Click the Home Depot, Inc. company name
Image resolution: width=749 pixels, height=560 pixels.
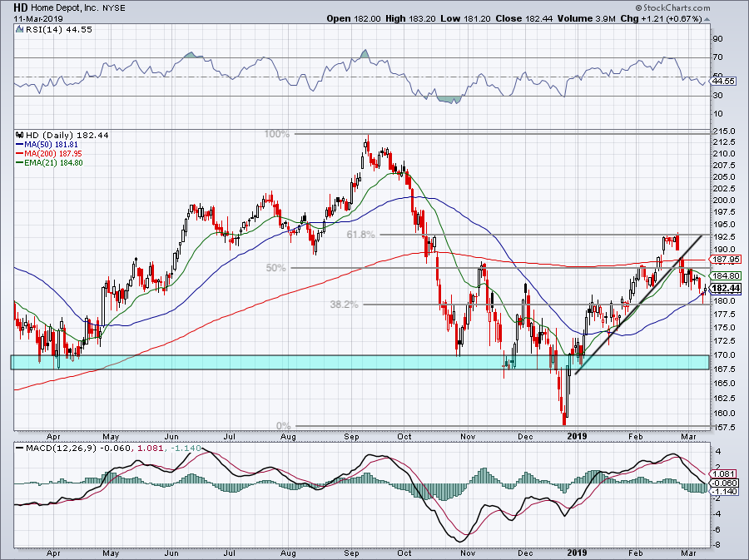(x=65, y=7)
